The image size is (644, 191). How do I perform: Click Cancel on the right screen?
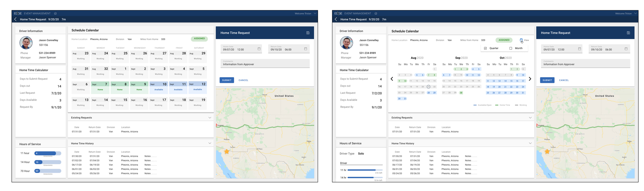pos(563,80)
